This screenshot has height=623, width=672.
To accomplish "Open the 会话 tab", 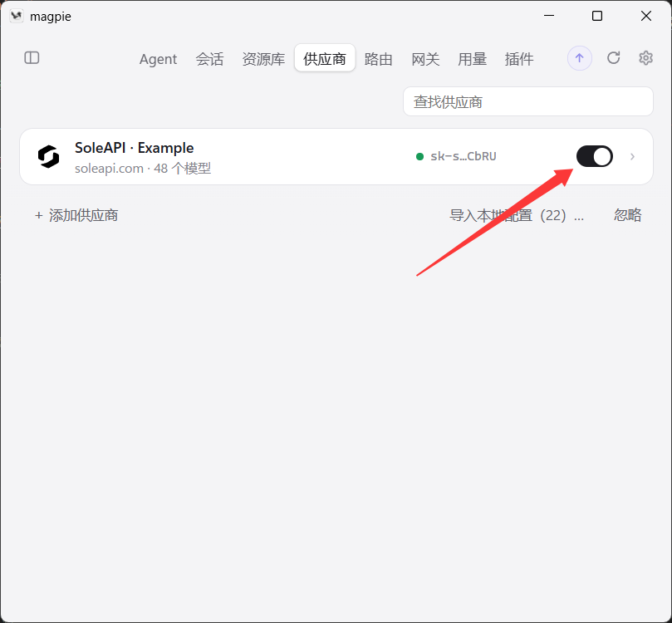I will coord(209,59).
